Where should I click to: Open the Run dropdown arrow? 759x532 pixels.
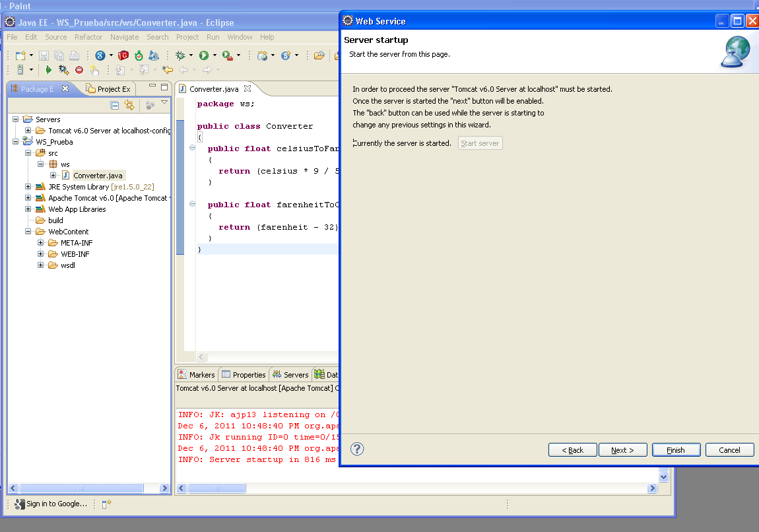214,55
